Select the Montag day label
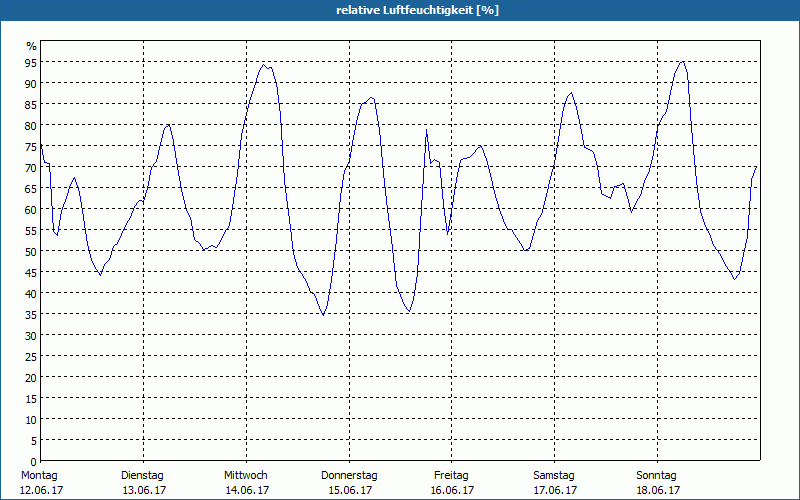This screenshot has width=800, height=500. pos(40,475)
